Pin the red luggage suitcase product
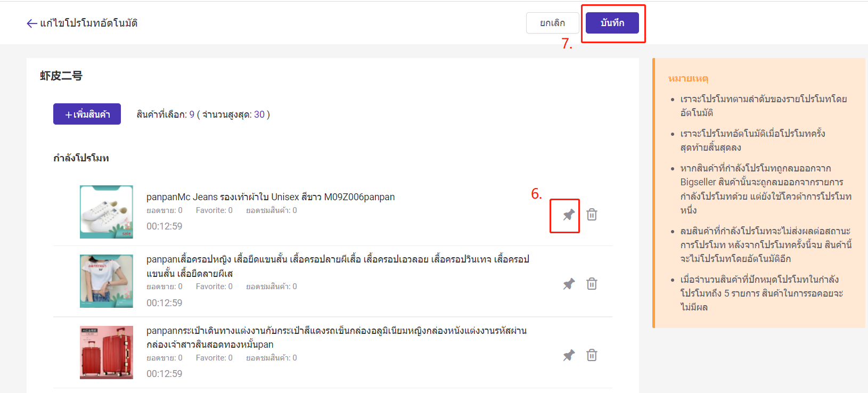 (x=569, y=355)
